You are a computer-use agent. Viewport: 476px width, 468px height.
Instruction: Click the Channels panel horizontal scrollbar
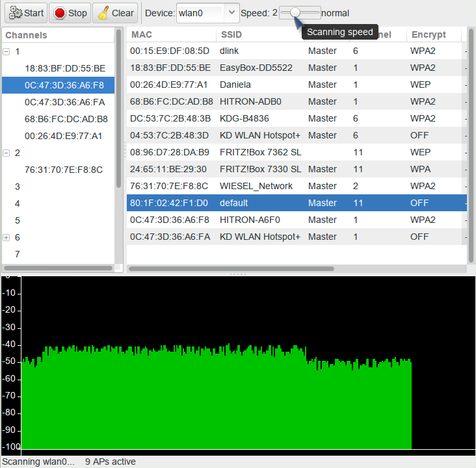pos(58,268)
